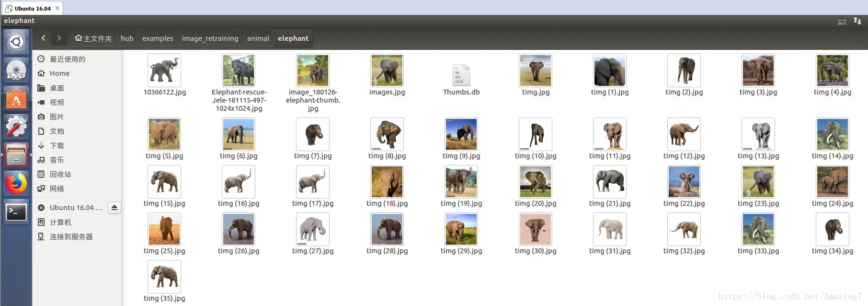Select timg (34).jpg thumbnail

click(833, 229)
